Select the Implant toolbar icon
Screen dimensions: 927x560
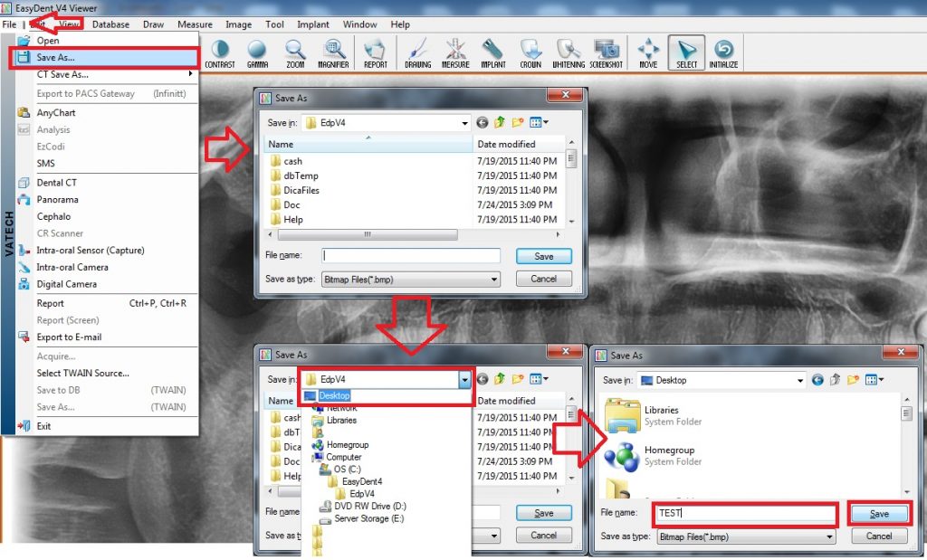[493, 53]
